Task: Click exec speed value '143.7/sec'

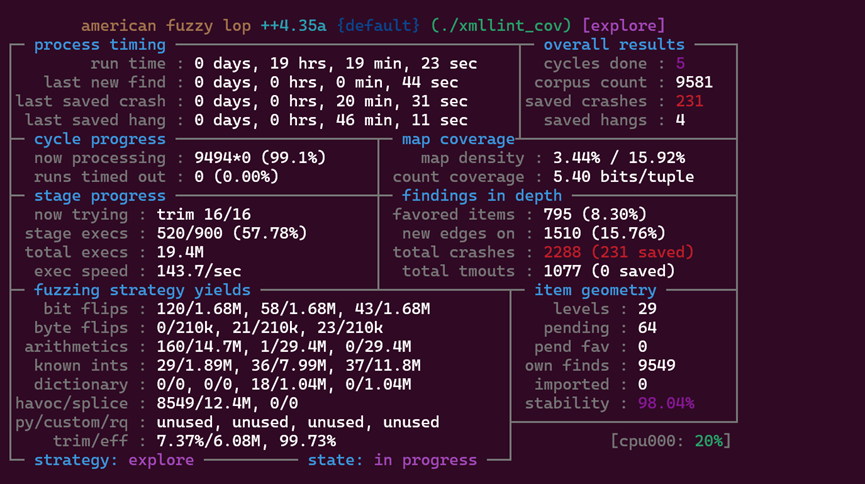Action: coord(199,271)
